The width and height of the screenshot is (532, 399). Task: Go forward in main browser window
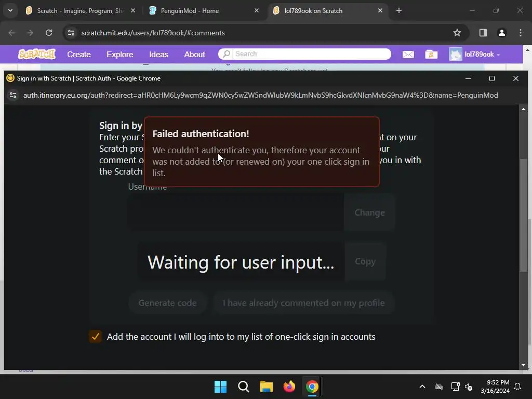pos(30,33)
